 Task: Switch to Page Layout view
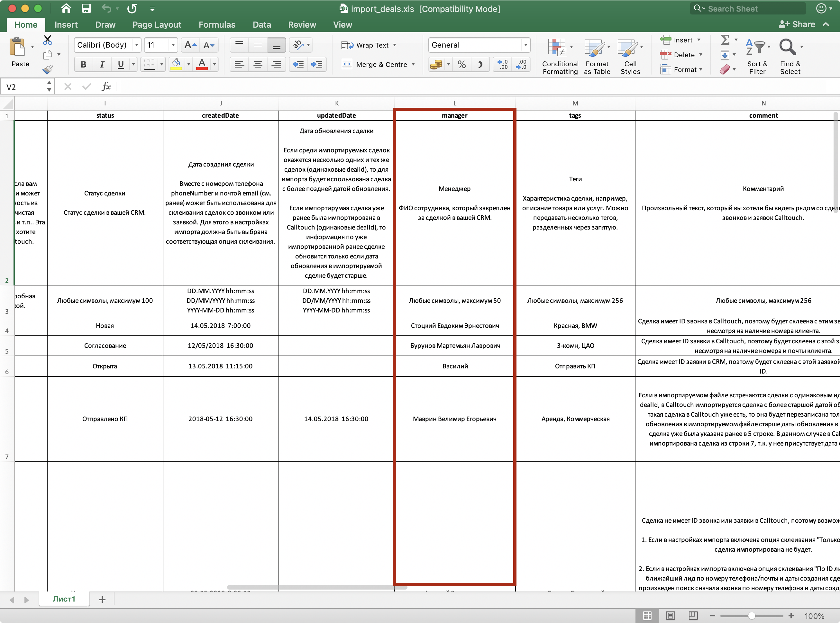[x=670, y=616]
